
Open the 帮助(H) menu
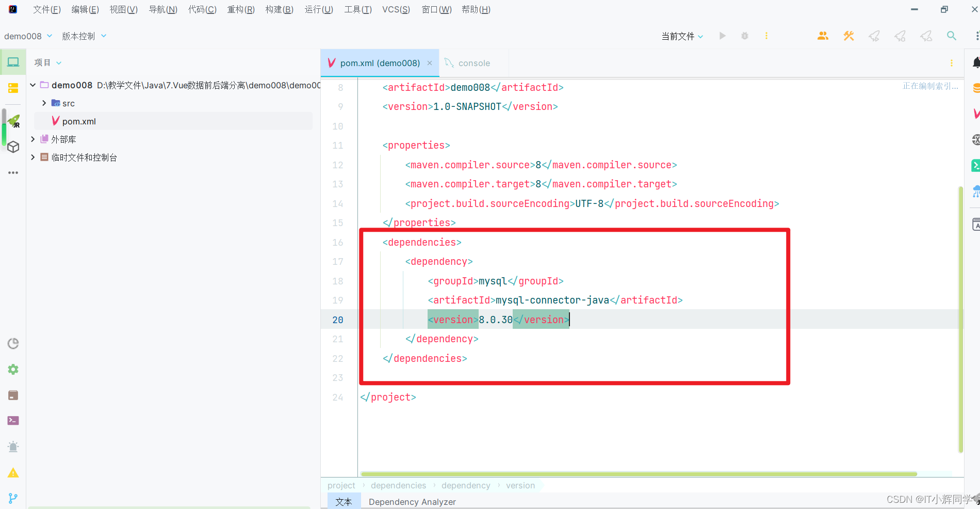point(476,10)
